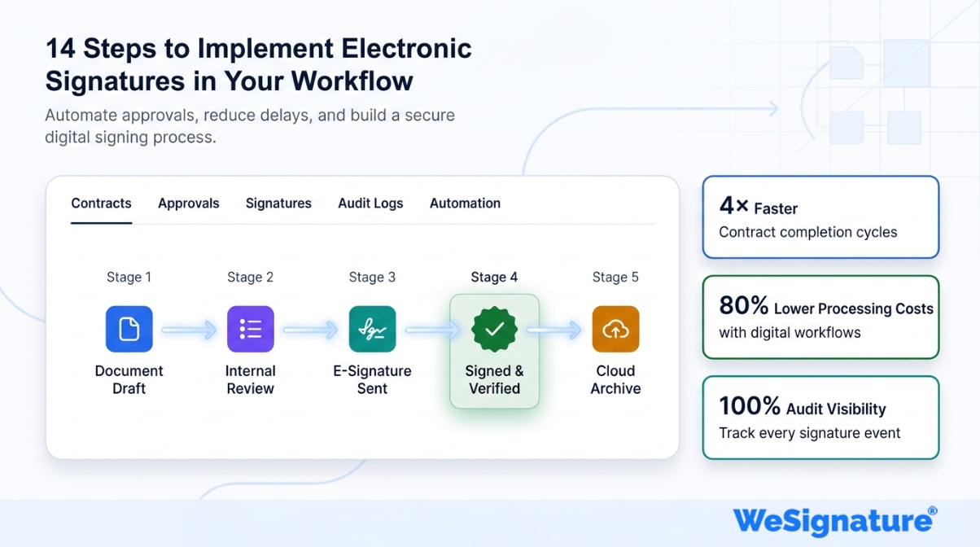This screenshot has height=547, width=980.
Task: Select the Contracts tab
Action: (101, 203)
